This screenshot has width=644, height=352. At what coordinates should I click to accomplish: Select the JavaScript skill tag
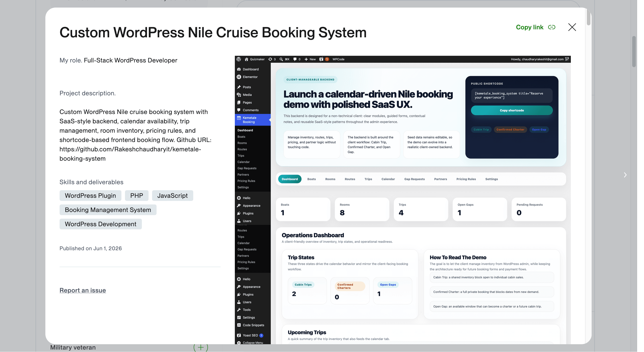pos(172,195)
